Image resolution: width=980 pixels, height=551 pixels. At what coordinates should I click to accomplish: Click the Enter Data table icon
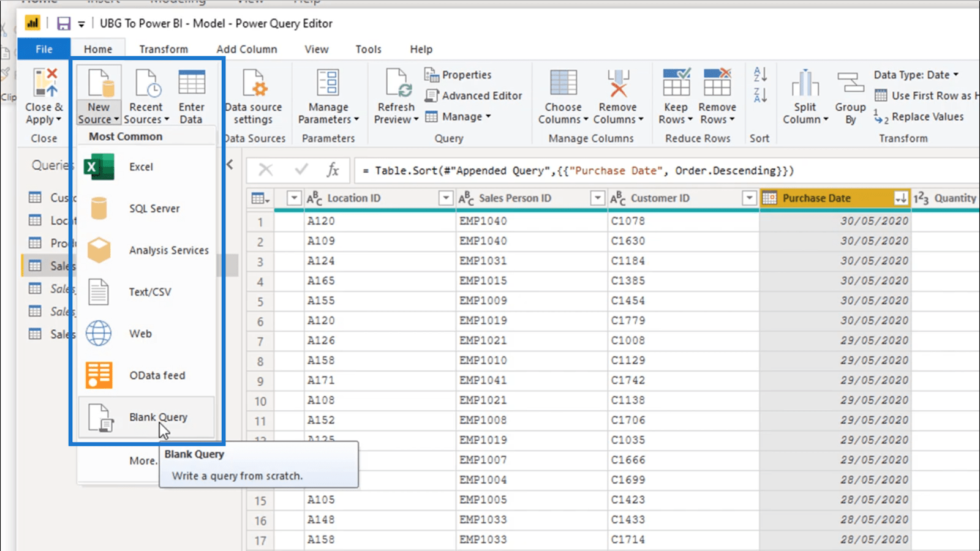pyautogui.click(x=192, y=83)
